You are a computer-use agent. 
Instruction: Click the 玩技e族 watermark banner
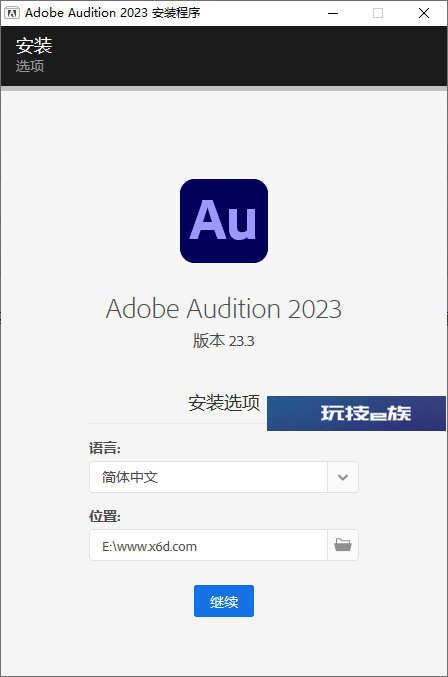coord(356,413)
